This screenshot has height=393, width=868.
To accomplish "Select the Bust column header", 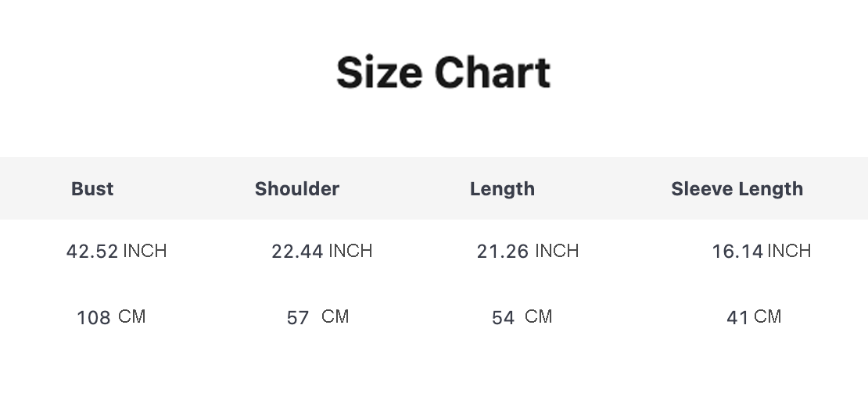I will pyautogui.click(x=92, y=189).
